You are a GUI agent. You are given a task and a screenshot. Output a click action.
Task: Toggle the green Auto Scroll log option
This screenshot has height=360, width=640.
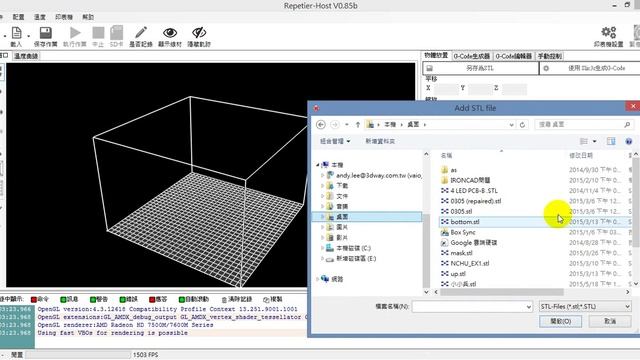pyautogui.click(x=182, y=300)
